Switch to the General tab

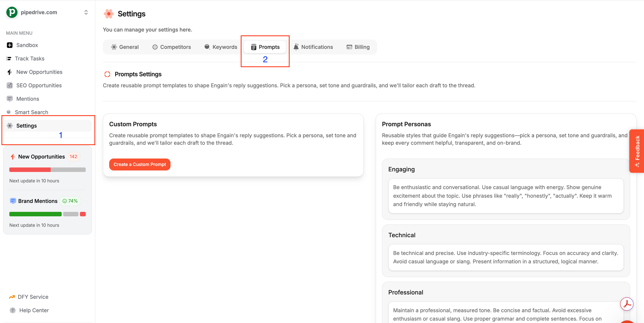tap(125, 47)
